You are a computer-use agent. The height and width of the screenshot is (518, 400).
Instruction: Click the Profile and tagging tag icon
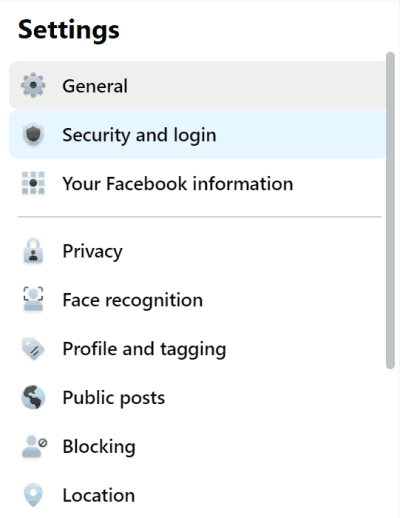[x=33, y=349]
